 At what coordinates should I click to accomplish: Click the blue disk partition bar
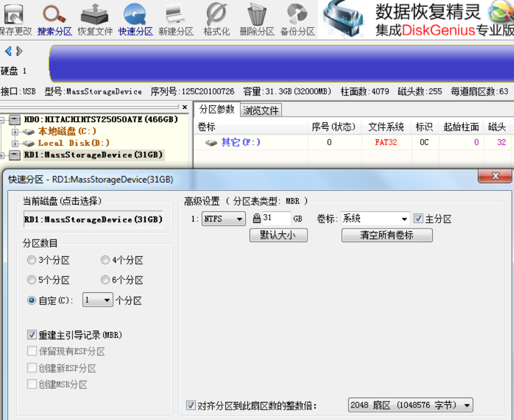pos(282,63)
